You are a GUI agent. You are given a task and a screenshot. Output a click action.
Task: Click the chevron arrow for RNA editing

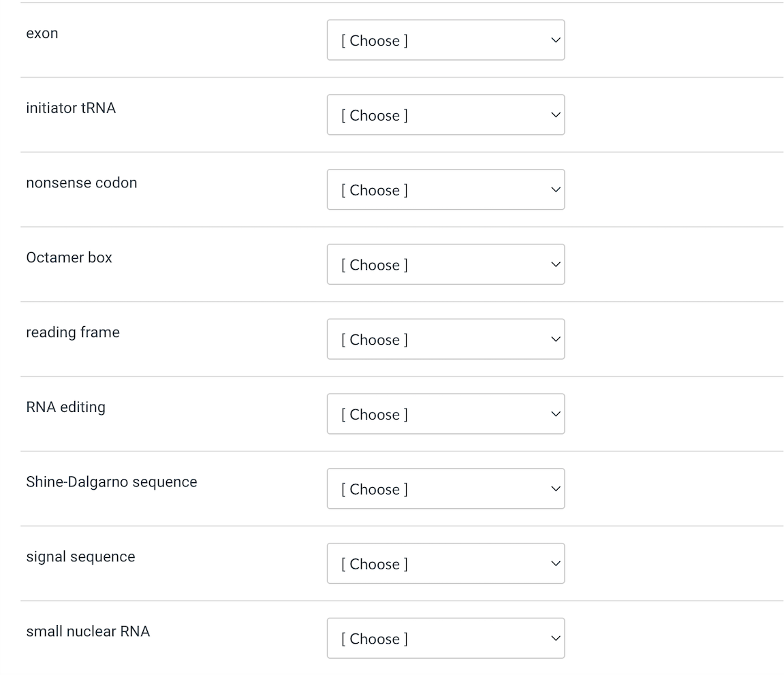click(555, 414)
